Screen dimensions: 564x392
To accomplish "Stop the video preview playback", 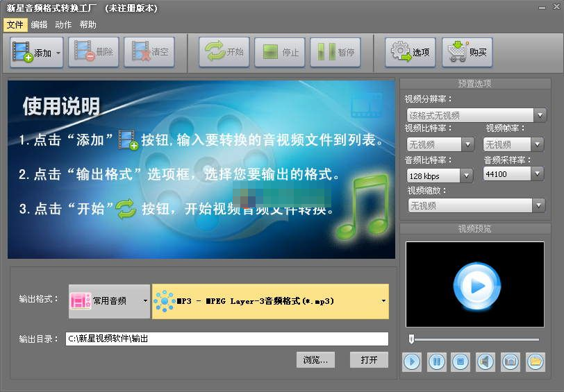I will click(x=460, y=361).
